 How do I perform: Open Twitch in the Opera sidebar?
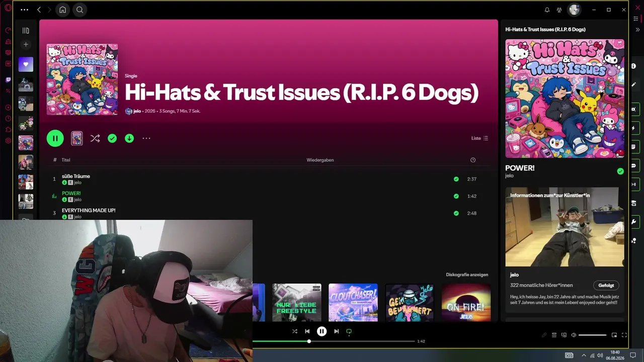pos(8,80)
